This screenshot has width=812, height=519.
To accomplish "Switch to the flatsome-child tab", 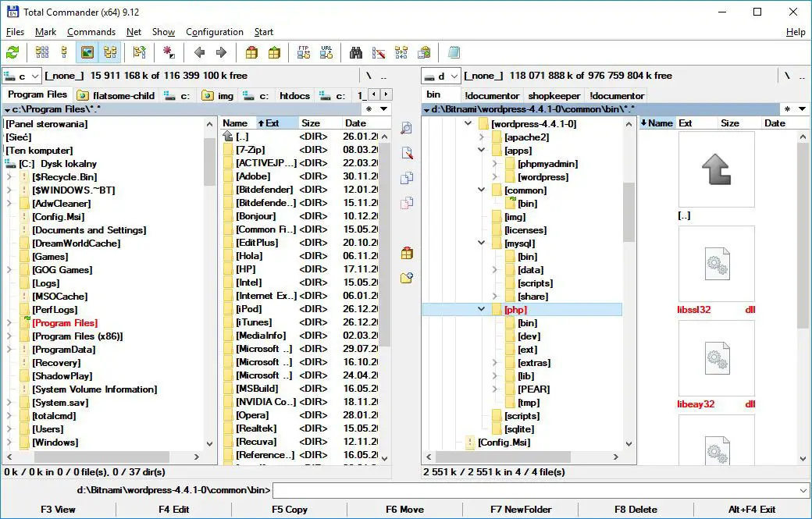I will pyautogui.click(x=116, y=96).
